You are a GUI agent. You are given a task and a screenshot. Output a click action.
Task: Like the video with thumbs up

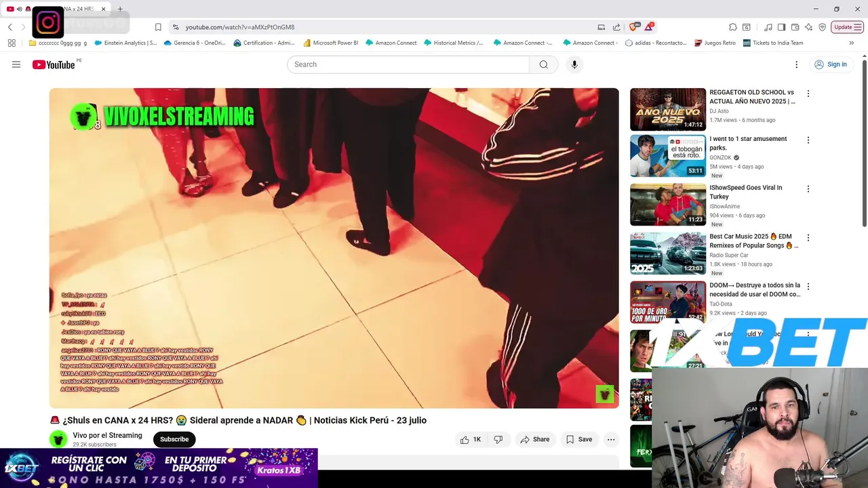point(471,439)
